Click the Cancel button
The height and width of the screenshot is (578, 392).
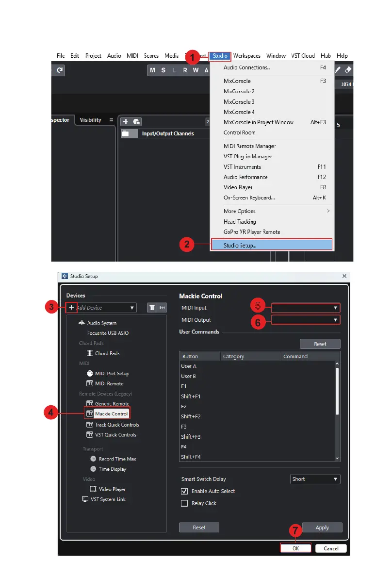click(331, 548)
